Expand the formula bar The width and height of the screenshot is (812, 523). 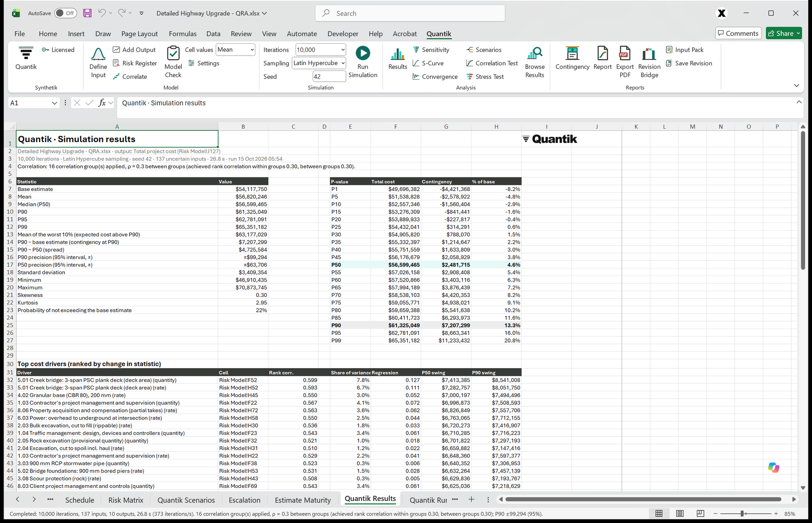pos(799,102)
